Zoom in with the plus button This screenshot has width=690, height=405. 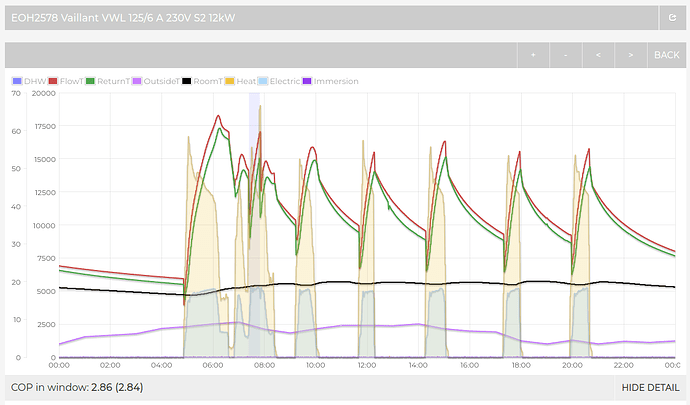pyautogui.click(x=533, y=55)
